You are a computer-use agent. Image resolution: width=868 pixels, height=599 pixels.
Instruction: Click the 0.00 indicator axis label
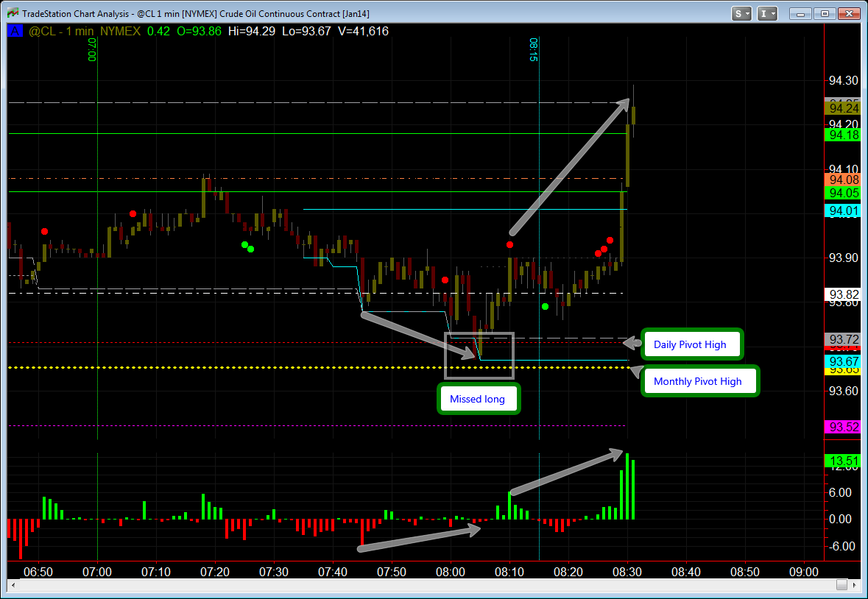pyautogui.click(x=841, y=519)
